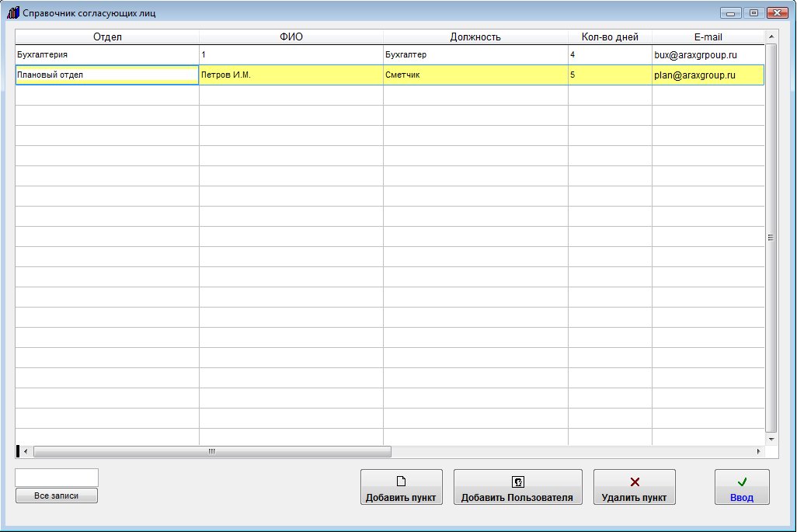Click the horizontal scrollbar right arrow
797x532 pixels.
tap(758, 451)
